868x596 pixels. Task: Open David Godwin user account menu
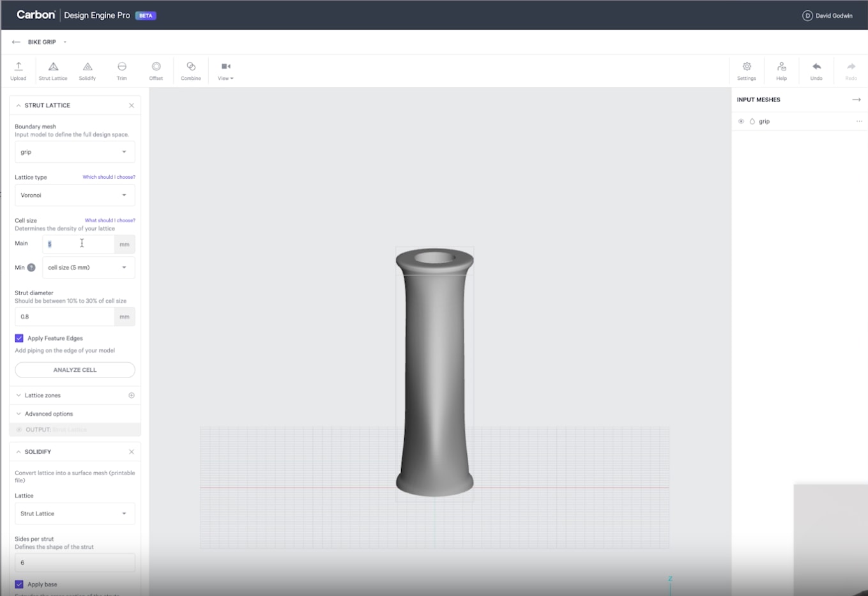coord(827,15)
